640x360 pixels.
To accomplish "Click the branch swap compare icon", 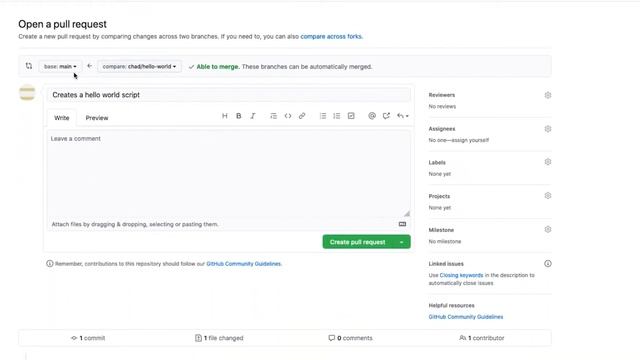I will coord(29,66).
